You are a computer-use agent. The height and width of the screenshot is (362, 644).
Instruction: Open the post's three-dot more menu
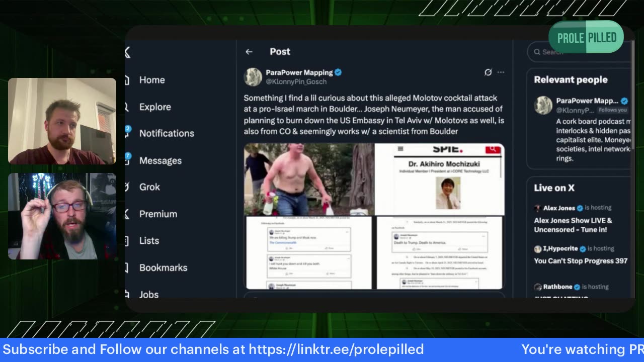pos(501,72)
